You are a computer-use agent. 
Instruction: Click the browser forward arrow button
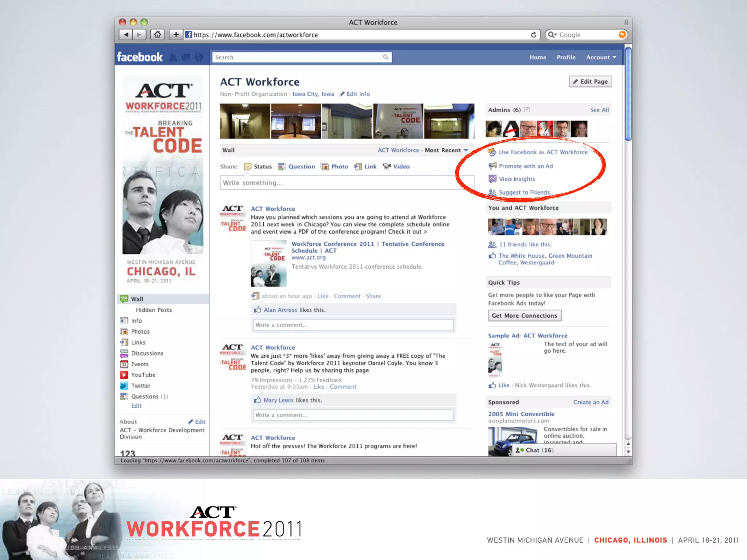pyautogui.click(x=139, y=35)
